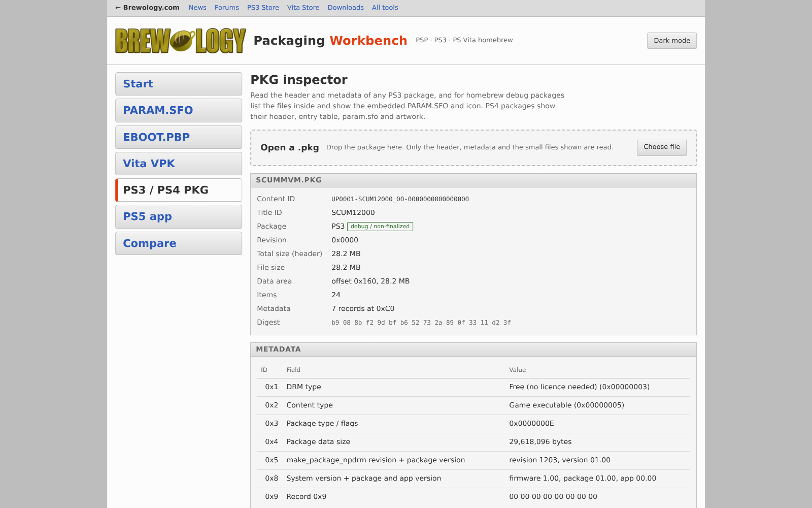Click the Items value 24
The height and width of the screenshot is (508, 812).
pos(336,295)
